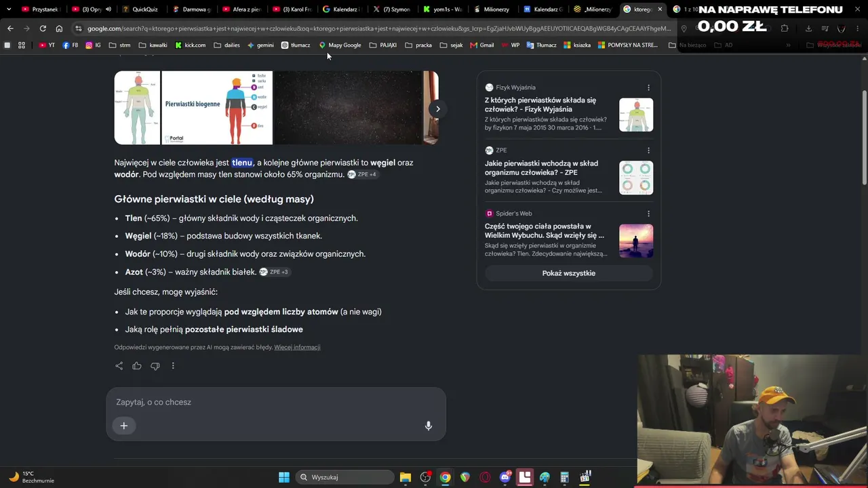Open the IG bookmark
The width and height of the screenshot is (868, 488).
pyautogui.click(x=94, y=45)
